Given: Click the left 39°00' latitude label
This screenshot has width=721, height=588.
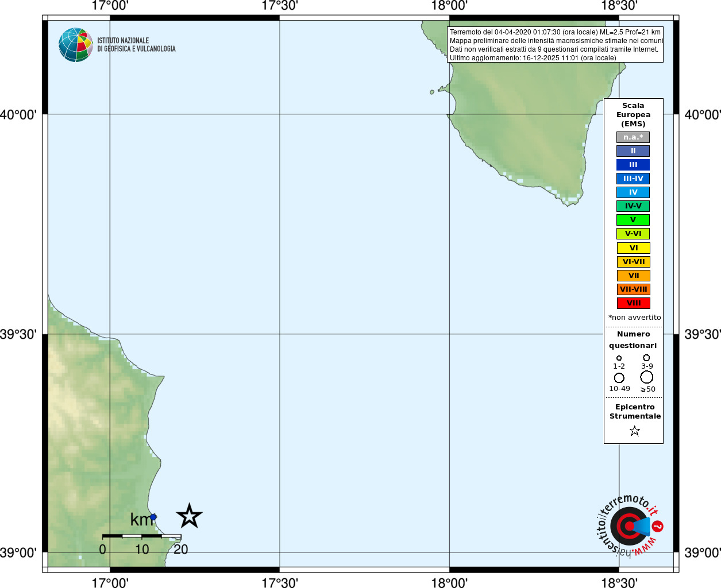Looking at the screenshot, I should coord(18,553).
